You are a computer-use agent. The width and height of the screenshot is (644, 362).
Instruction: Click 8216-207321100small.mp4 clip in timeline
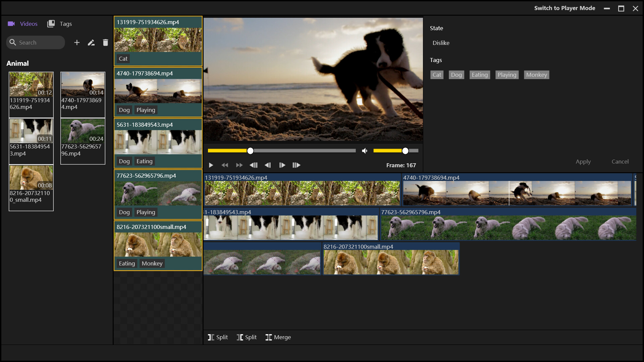pos(391,259)
